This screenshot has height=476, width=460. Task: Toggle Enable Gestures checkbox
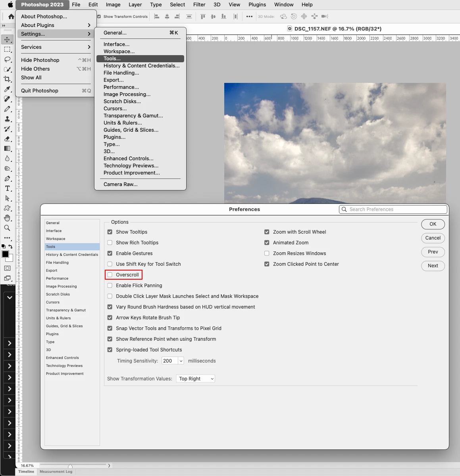click(x=110, y=253)
